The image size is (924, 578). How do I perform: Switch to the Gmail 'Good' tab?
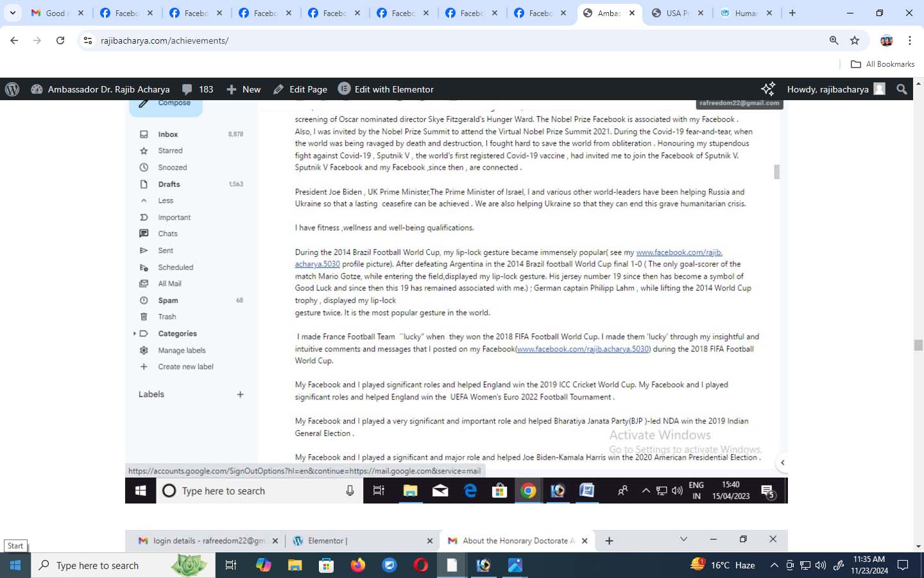[x=56, y=13]
